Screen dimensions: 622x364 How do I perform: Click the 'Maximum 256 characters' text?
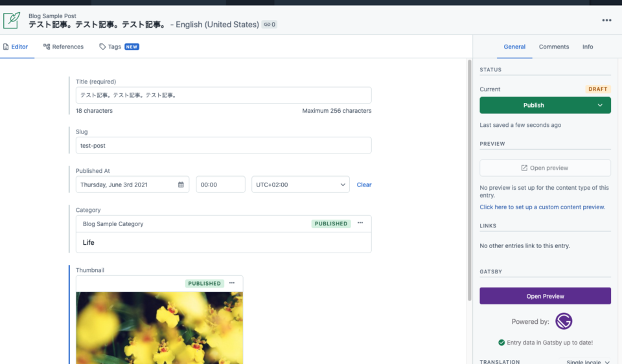point(337,111)
